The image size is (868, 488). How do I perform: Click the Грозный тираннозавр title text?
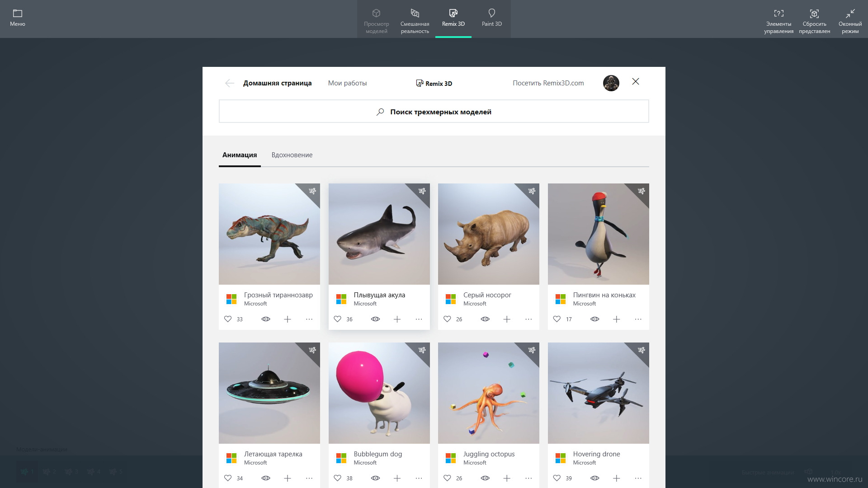click(x=278, y=295)
